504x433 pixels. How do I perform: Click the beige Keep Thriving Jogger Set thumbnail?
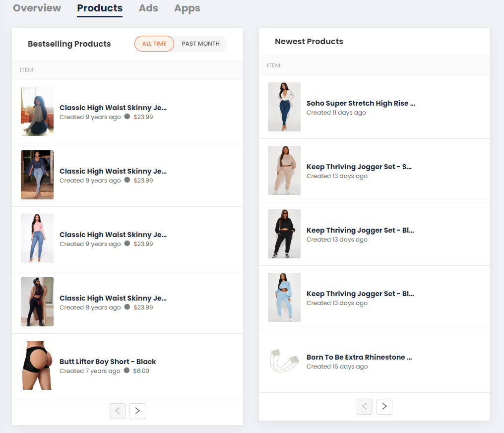[284, 171]
